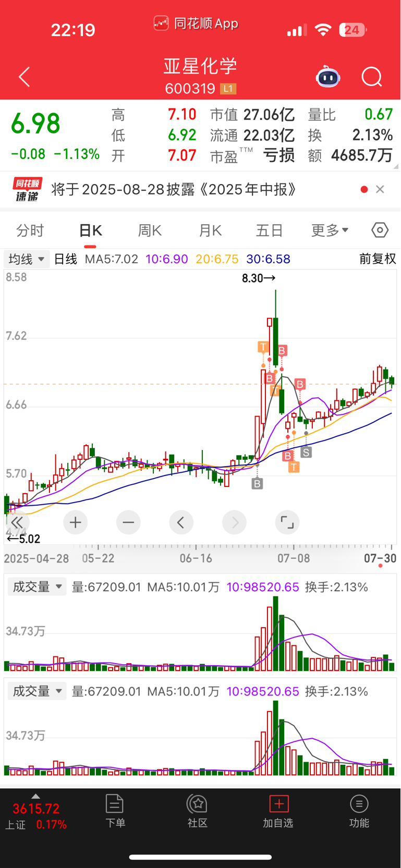Screen dimensions: 401x868
Task: Tap 额 4685.7万 turnover value
Action: click(x=350, y=155)
